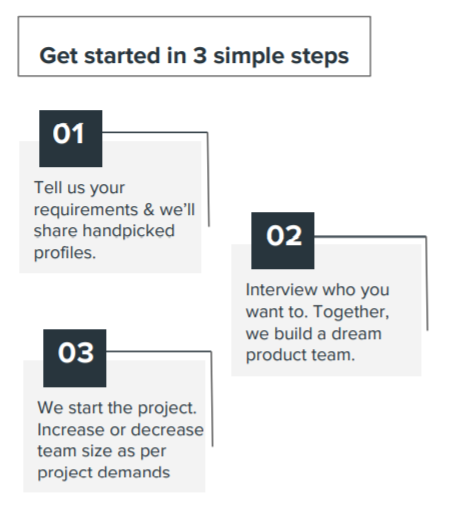Click the words 'want to. Together,' in step two
The width and height of the screenshot is (460, 513).
[x=317, y=312]
